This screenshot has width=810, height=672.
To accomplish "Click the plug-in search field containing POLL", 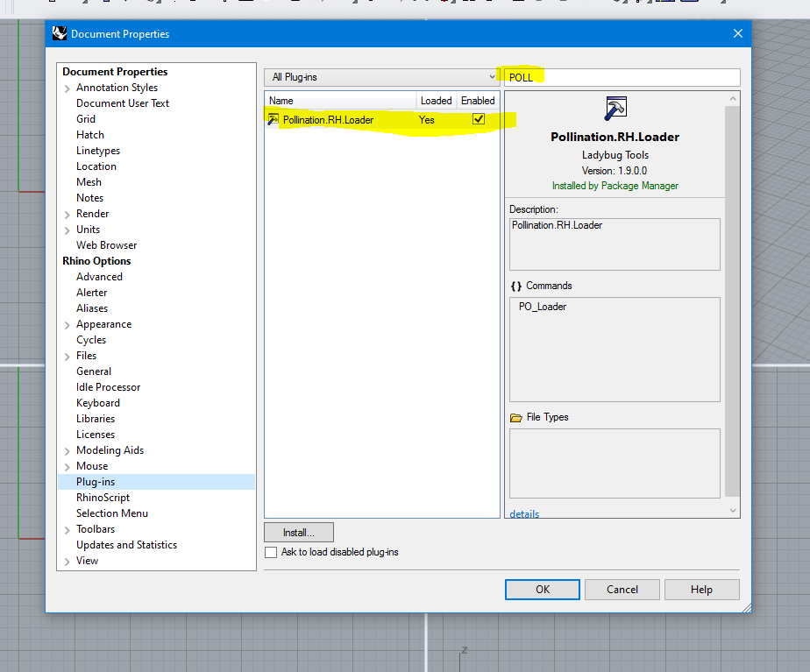I will 622,77.
